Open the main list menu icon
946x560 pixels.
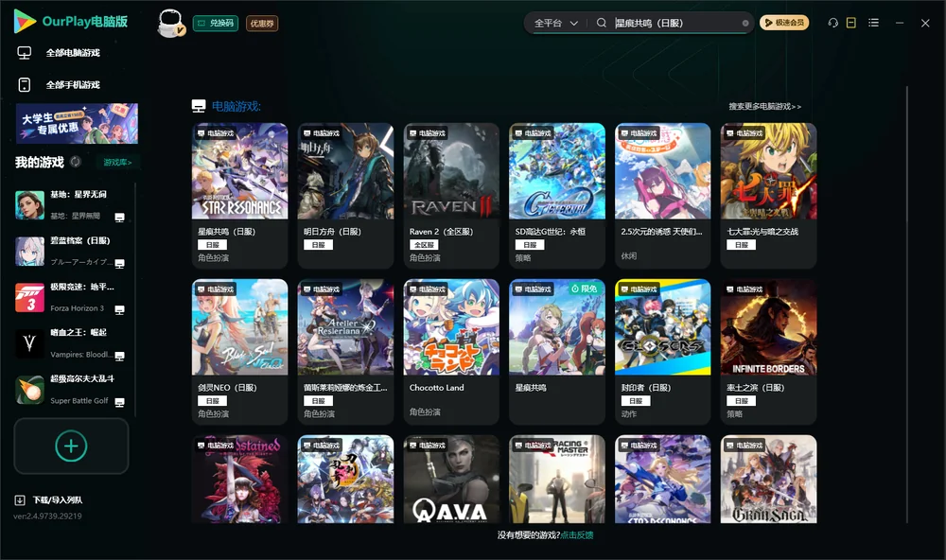tap(873, 23)
